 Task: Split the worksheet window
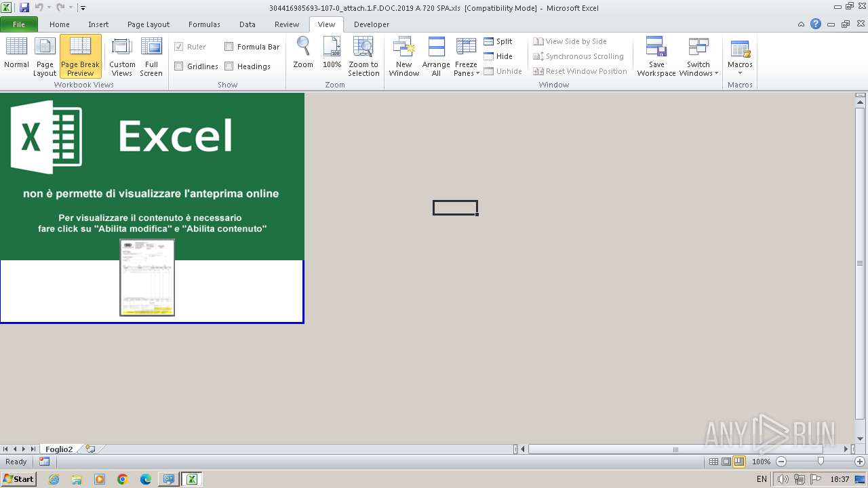(498, 41)
